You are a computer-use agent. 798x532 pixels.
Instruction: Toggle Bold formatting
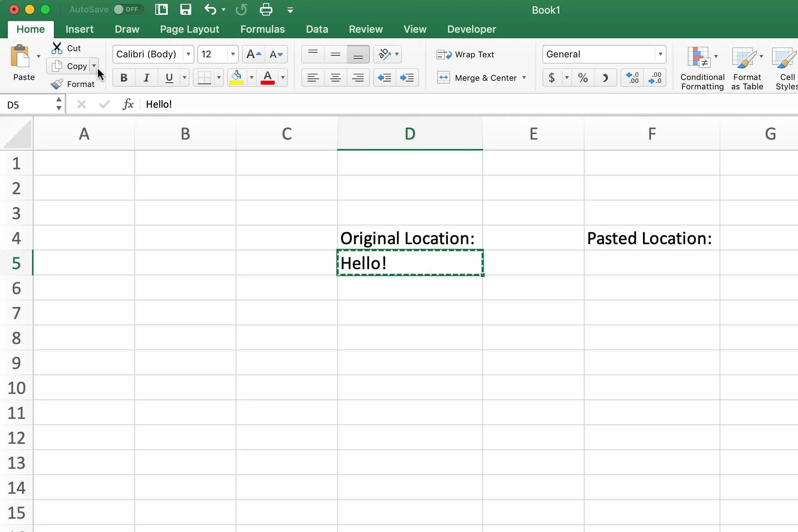pyautogui.click(x=124, y=78)
